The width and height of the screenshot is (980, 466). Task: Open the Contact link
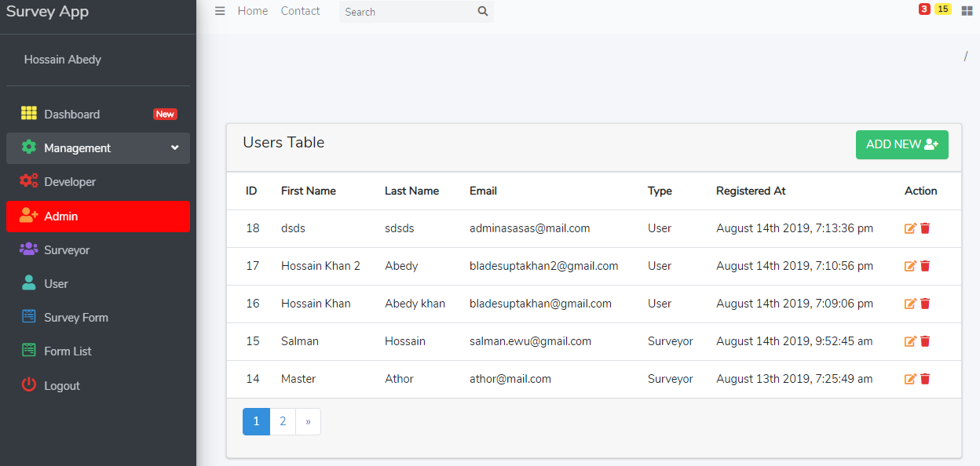pyautogui.click(x=301, y=11)
